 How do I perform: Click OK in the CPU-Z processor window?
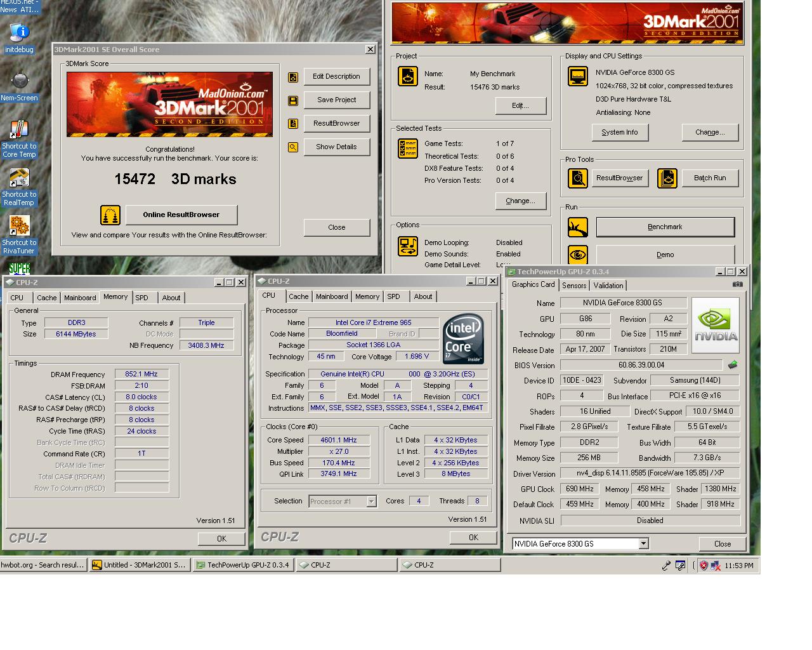(x=473, y=537)
